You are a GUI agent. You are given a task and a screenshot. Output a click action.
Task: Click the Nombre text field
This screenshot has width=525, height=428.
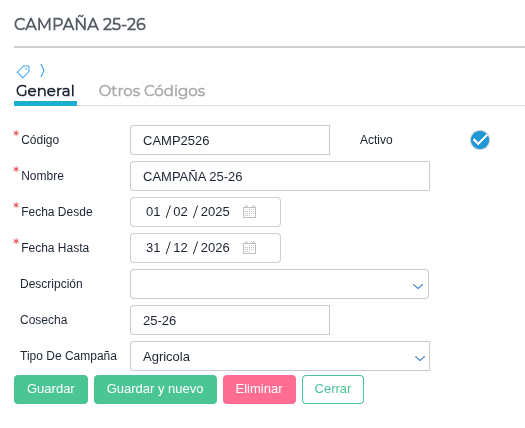[x=280, y=176]
